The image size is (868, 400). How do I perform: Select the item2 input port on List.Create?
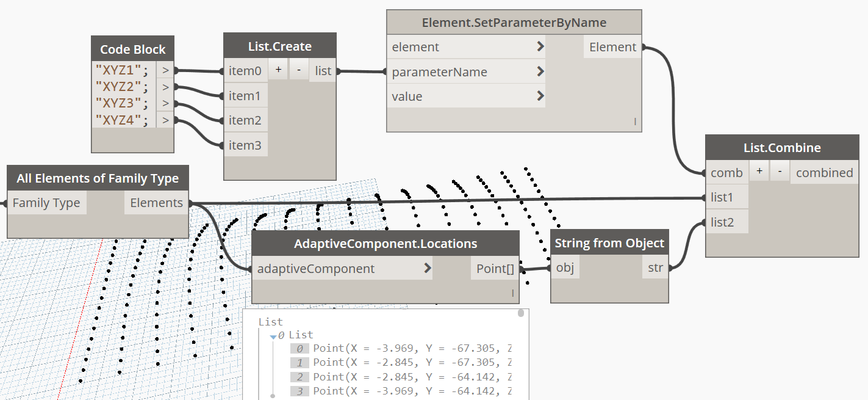tap(245, 120)
